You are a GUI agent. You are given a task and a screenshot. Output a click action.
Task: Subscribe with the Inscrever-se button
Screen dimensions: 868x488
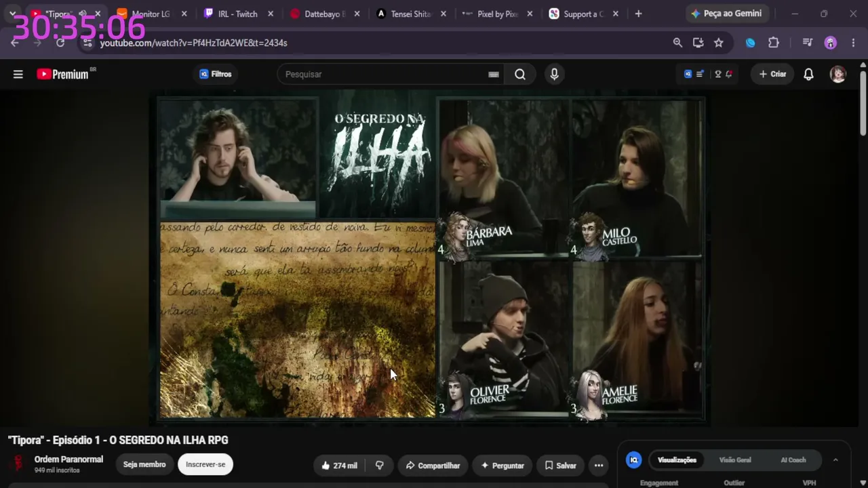click(x=205, y=464)
